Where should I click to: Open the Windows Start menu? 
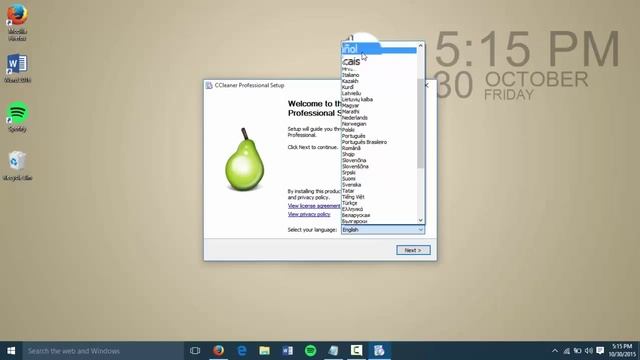tap(11, 351)
